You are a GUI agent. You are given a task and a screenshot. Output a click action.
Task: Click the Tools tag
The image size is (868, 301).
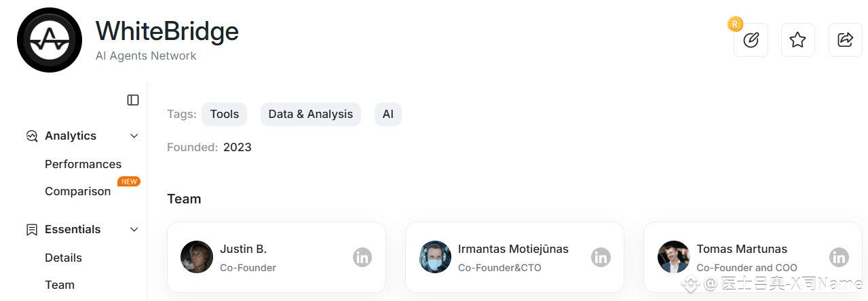pyautogui.click(x=224, y=114)
